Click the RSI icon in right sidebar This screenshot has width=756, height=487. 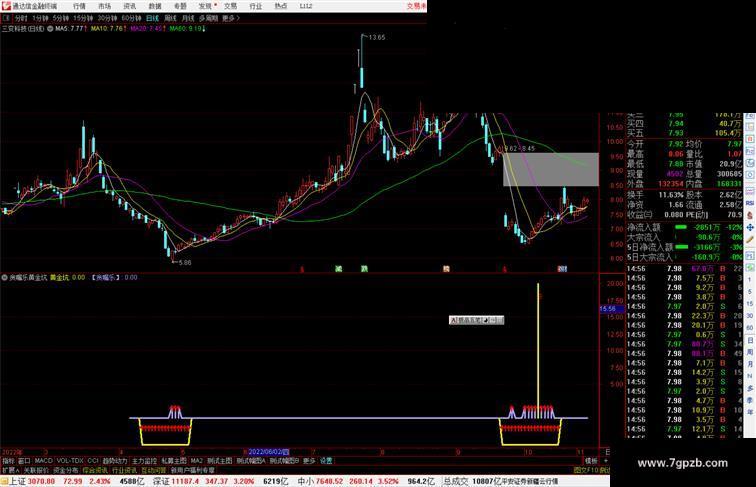pyautogui.click(x=750, y=203)
